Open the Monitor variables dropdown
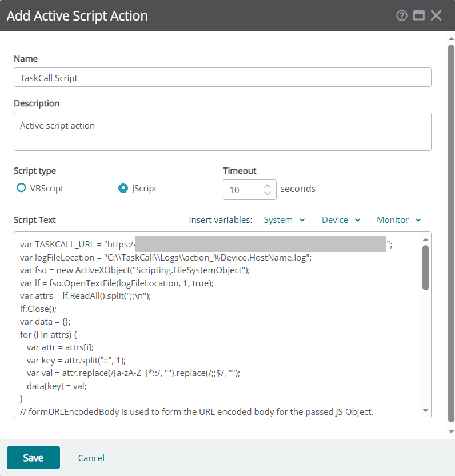 point(399,220)
